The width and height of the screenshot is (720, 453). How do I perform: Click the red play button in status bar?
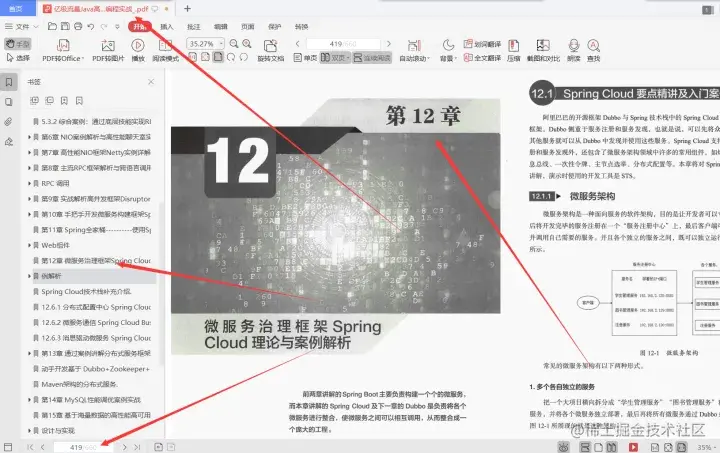coord(633,447)
